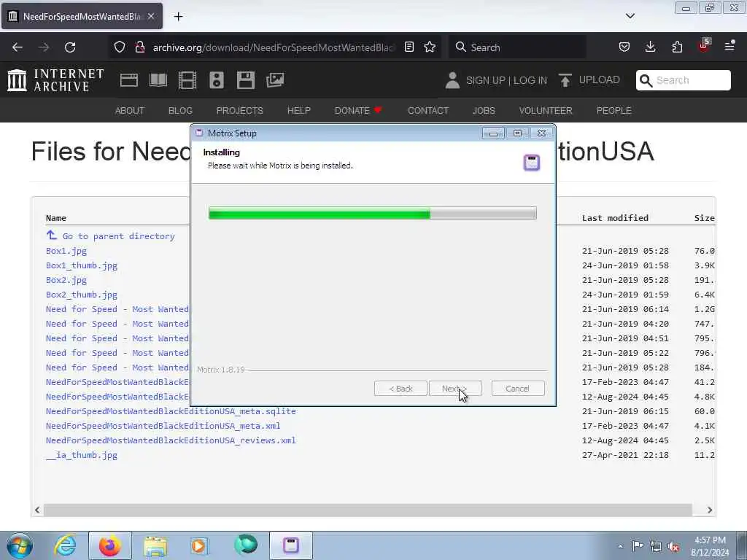This screenshot has height=560, width=747.
Task: Open the Web archive icon
Action: (128, 80)
